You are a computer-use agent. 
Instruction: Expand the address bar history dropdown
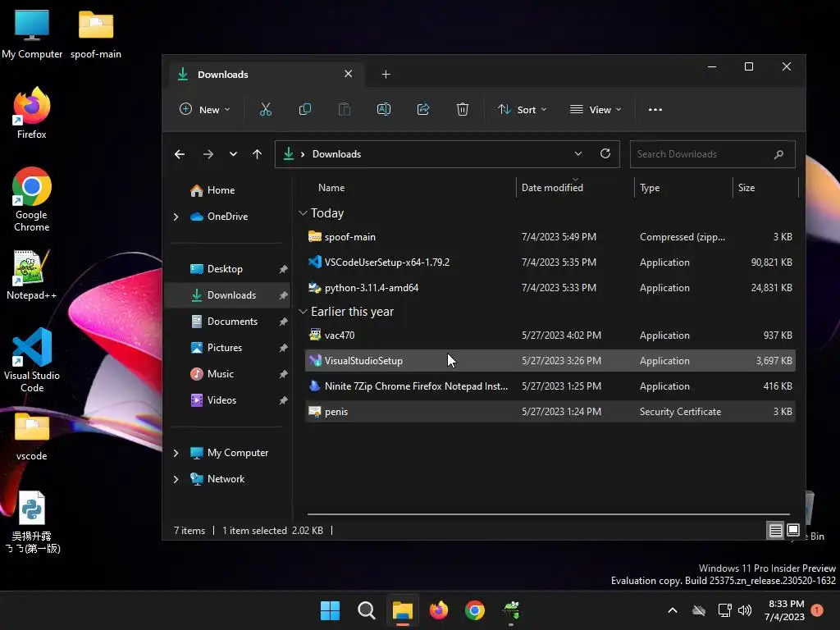[x=578, y=153]
